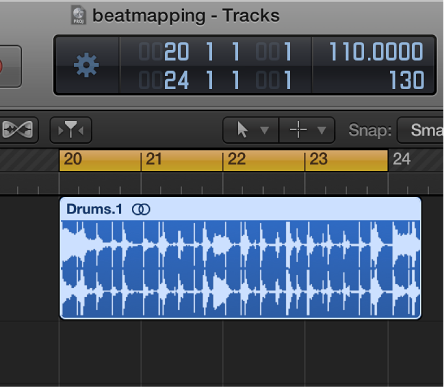
Task: Click bar 24 in the ruler
Action: coord(401,159)
